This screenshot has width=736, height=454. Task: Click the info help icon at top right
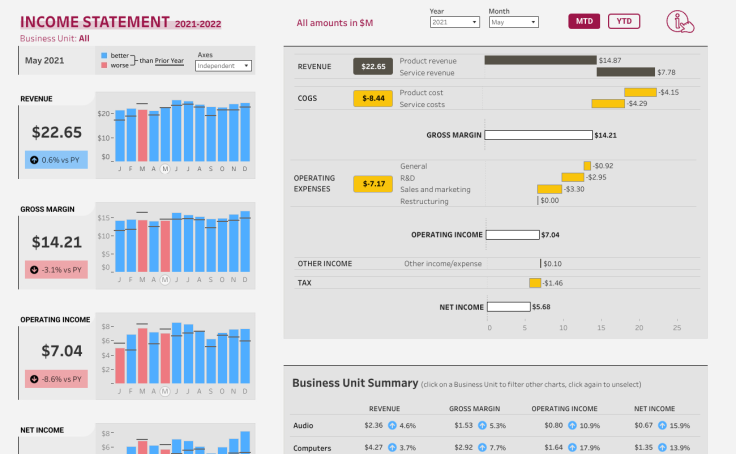680,22
